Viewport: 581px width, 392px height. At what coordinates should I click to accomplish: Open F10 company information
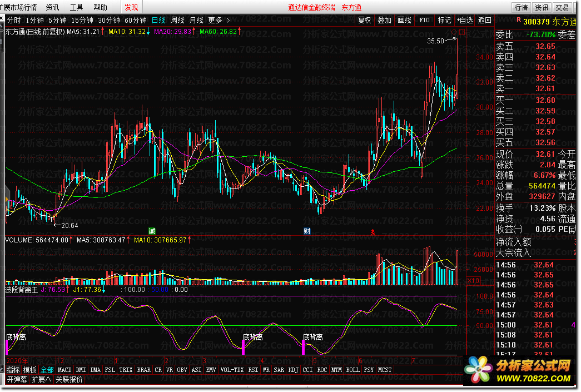coord(424,21)
